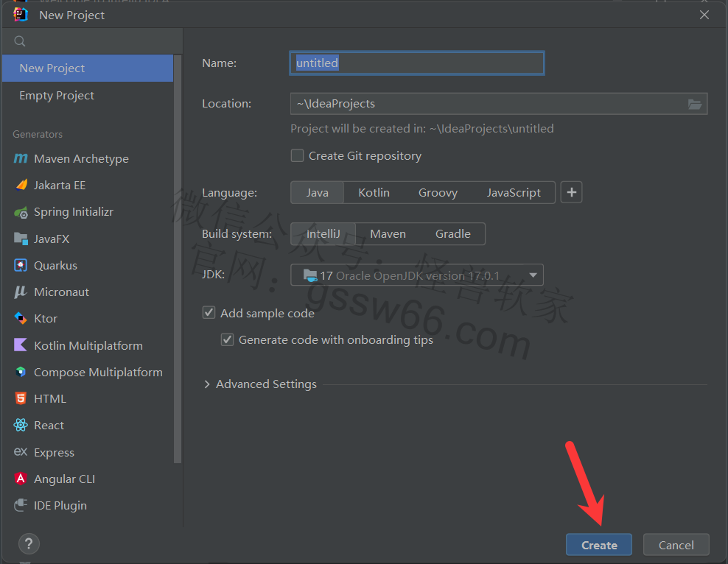
Task: Browse for location with folder icon
Action: pyautogui.click(x=694, y=104)
